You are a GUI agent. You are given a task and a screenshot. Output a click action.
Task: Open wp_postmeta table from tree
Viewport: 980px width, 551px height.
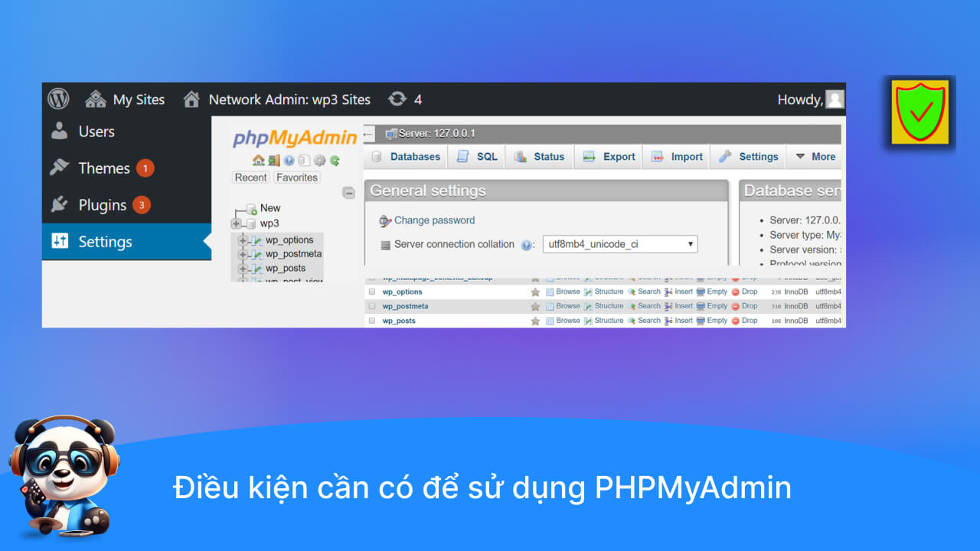pos(293,254)
